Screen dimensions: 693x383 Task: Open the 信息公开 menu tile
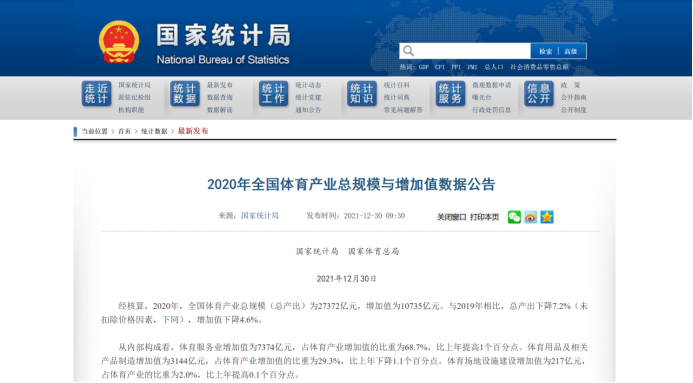pyautogui.click(x=538, y=94)
